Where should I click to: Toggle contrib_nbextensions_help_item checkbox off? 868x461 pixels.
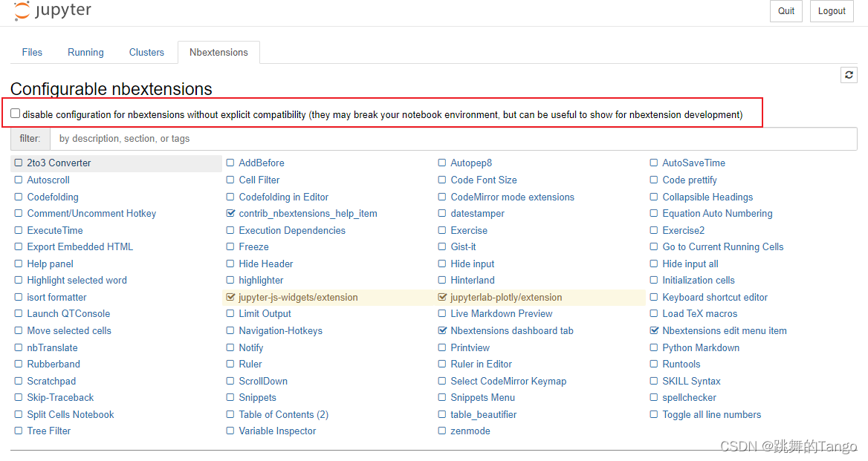[x=230, y=213]
